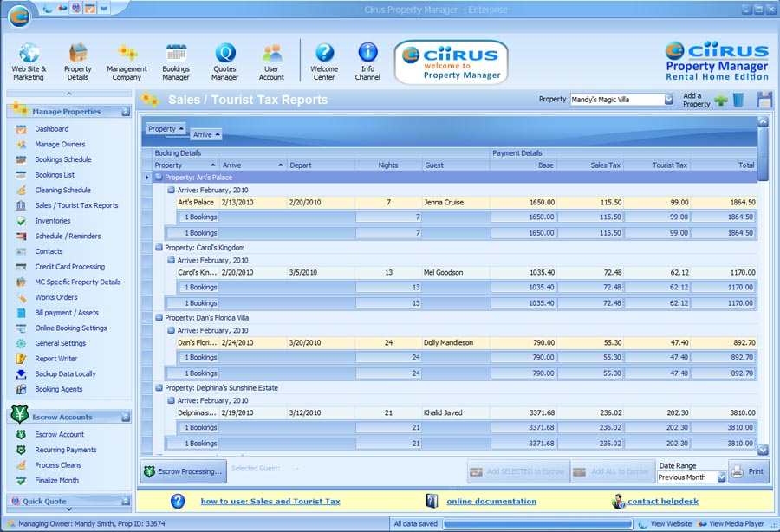The image size is (780, 532).
Task: Collapse Arrive: February, 2010 under Carol's Kingdom
Action: point(171,260)
